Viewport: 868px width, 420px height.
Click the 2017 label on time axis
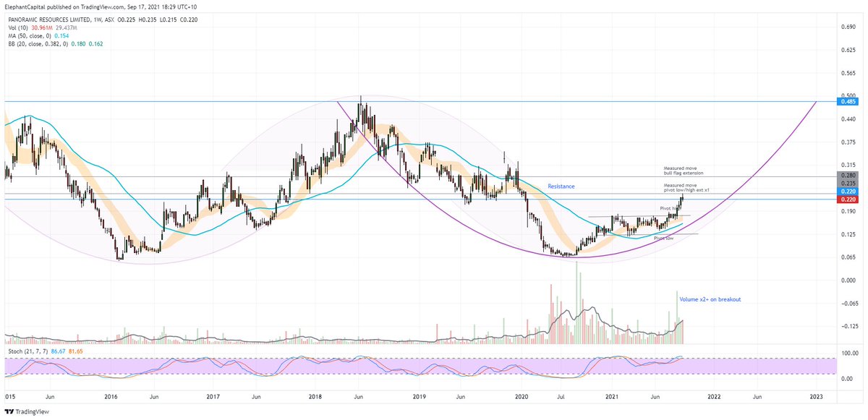pos(213,397)
